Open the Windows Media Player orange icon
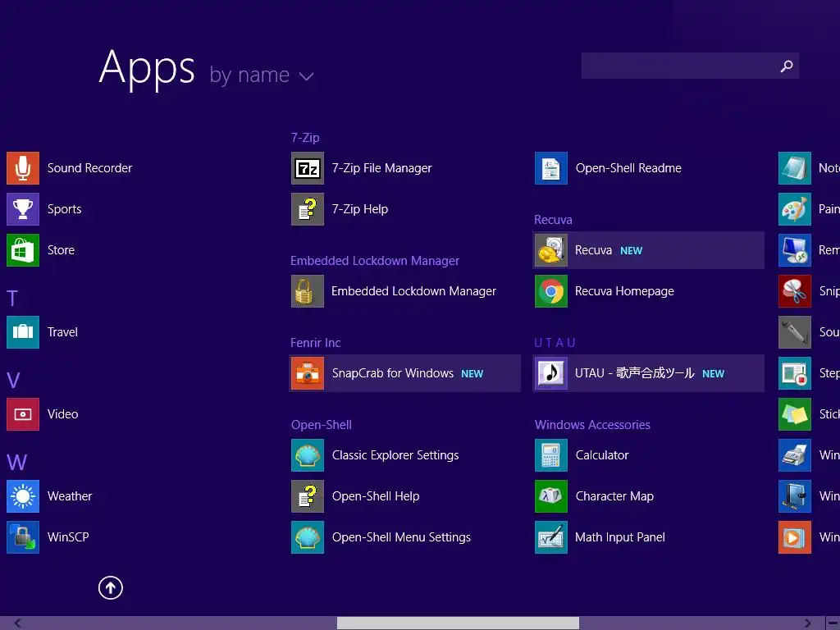 point(795,537)
